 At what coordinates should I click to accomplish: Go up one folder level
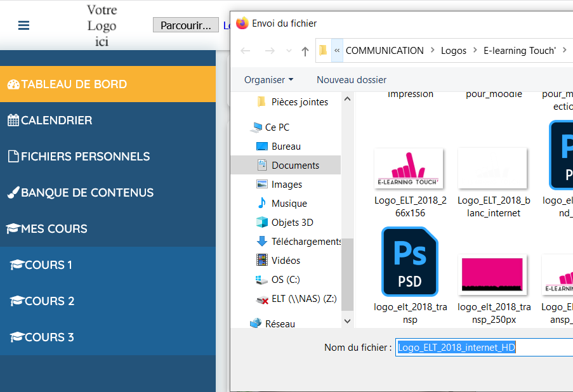click(x=305, y=51)
